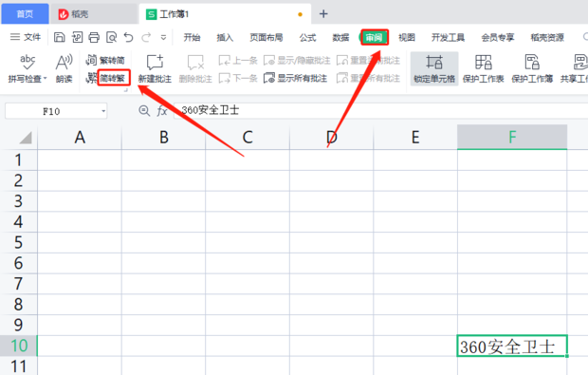Switch to the 开始 tab
This screenshot has width=588, height=375.
pos(192,37)
